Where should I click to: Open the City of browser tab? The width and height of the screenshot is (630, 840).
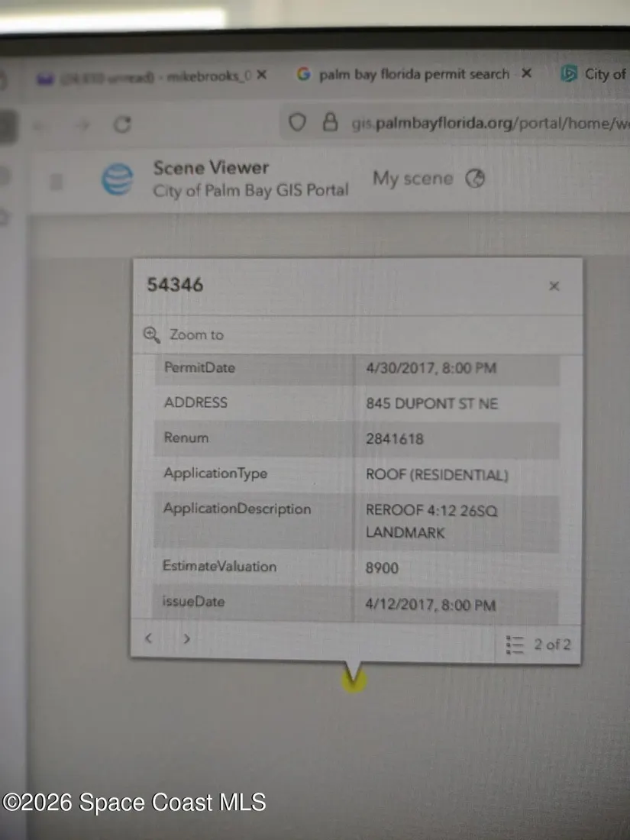click(596, 74)
